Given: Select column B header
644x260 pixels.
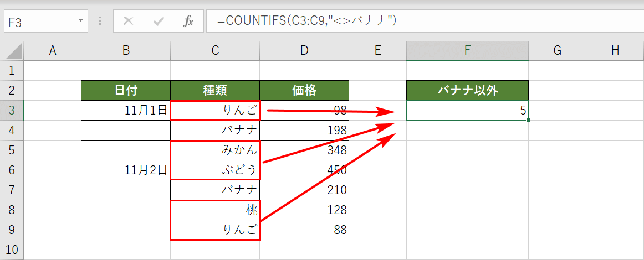Looking at the screenshot, I should [x=126, y=50].
